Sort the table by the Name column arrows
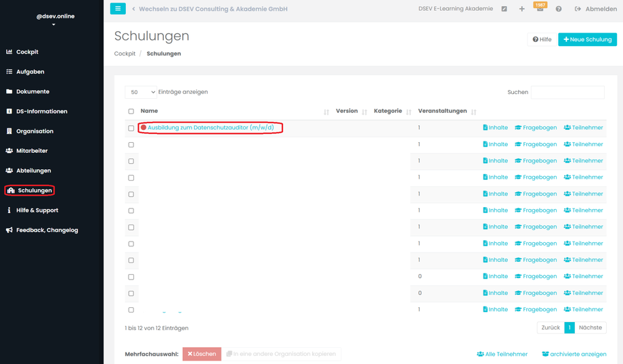The image size is (623, 364). [326, 112]
